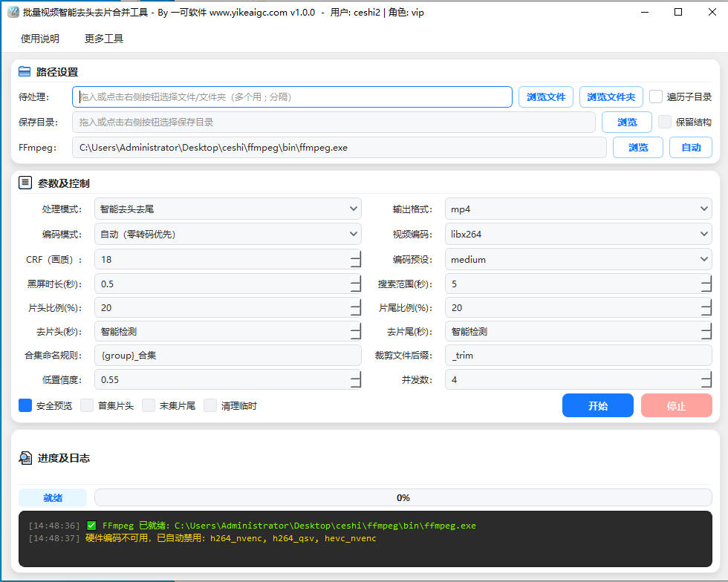
Task: Click the [14:48:37] log timestamp
Action: pos(53,538)
